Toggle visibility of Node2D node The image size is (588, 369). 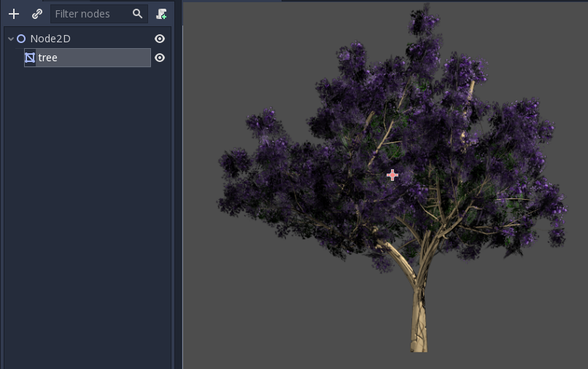pyautogui.click(x=160, y=39)
